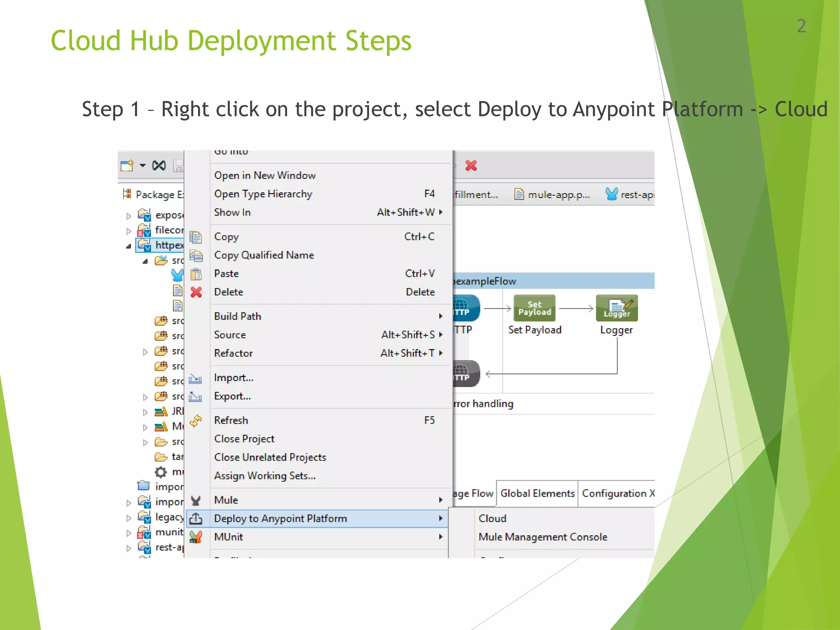Switch to the Global Elements tab

537,493
